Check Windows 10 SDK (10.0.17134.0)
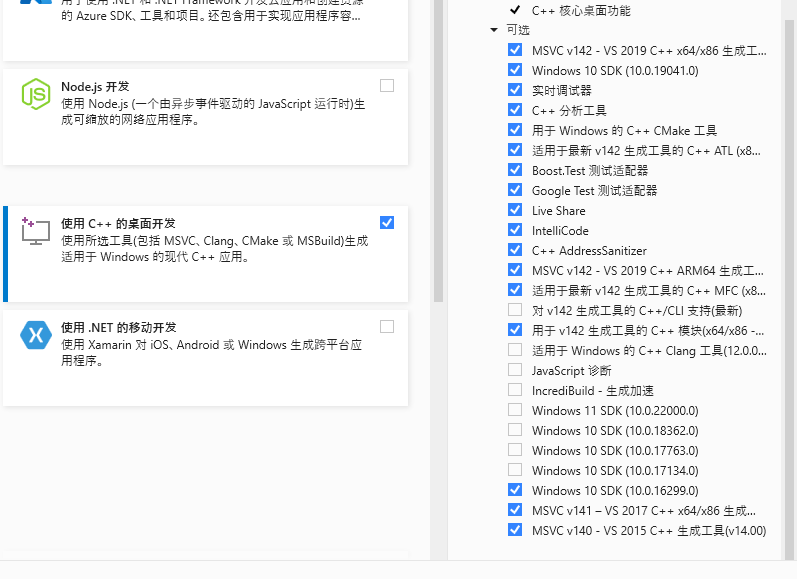Viewport: 797px width, 579px height. 515,470
